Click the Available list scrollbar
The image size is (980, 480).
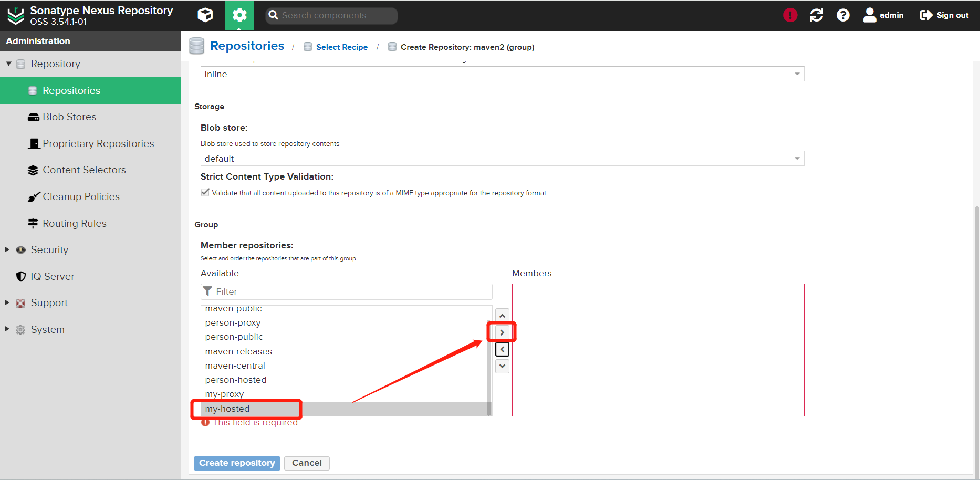pos(489,368)
